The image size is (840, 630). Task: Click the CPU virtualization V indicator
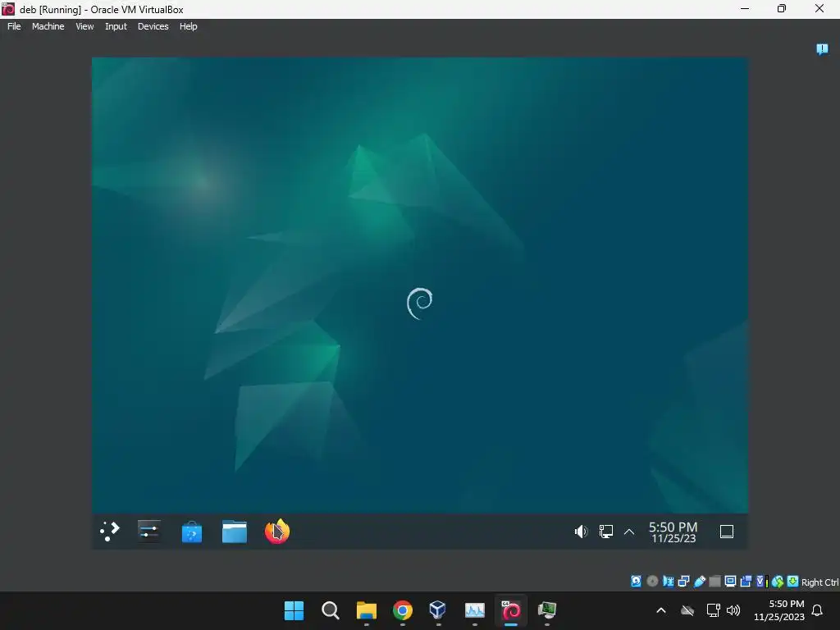point(762,582)
